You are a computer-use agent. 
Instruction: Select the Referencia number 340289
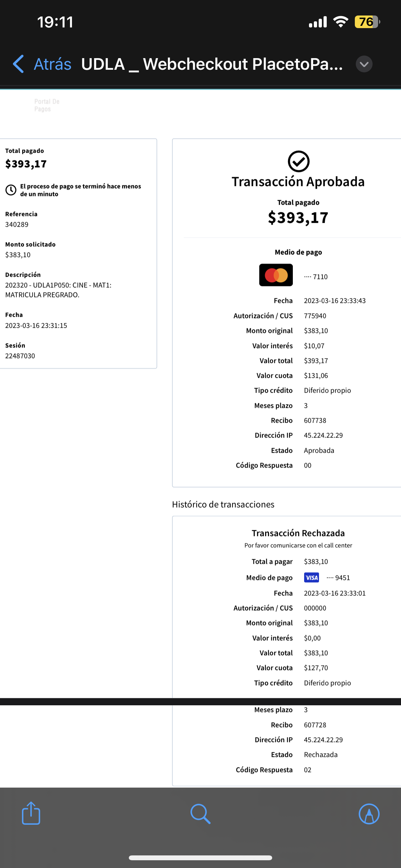17,224
